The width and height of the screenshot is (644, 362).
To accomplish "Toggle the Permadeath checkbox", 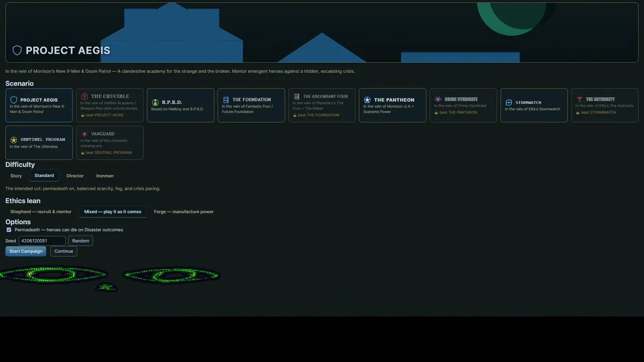I will pos(9,230).
